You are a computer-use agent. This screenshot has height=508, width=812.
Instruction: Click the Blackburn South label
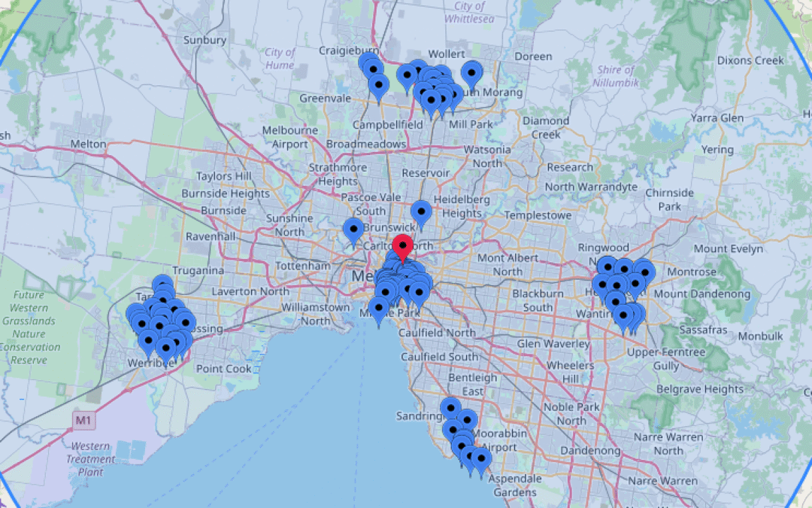[538, 300]
